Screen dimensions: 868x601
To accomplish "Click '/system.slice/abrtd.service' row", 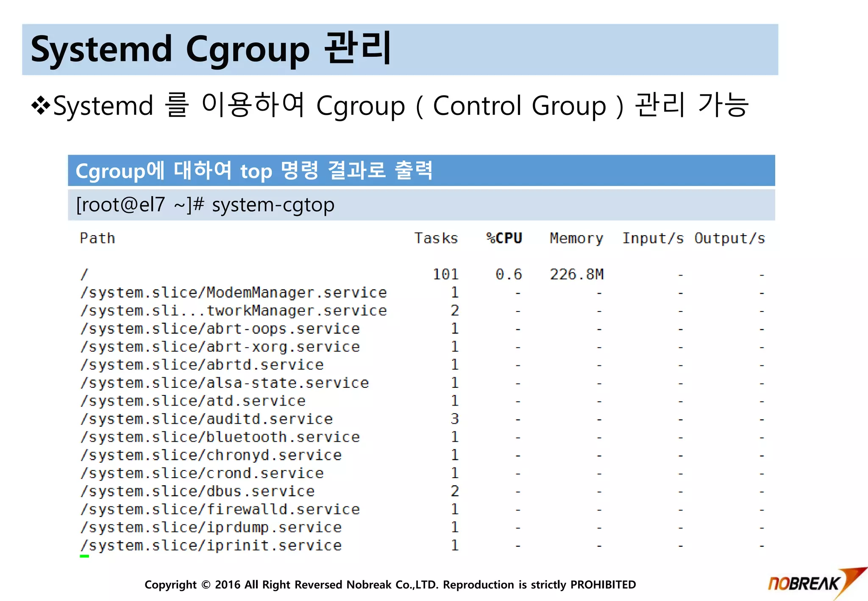I will (422, 365).
